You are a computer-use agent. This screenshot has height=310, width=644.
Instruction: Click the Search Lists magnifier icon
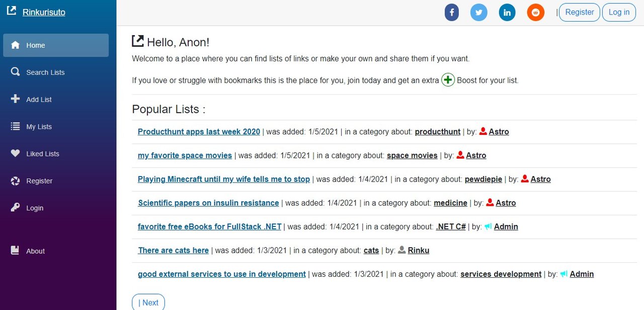click(x=16, y=72)
